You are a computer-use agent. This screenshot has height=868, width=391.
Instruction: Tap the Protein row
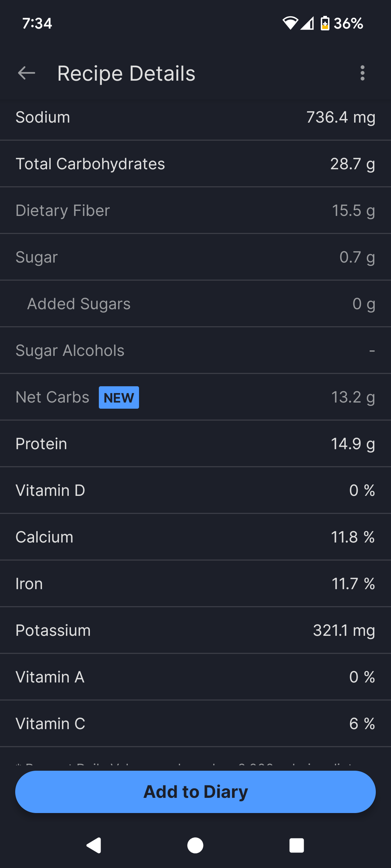click(x=195, y=444)
